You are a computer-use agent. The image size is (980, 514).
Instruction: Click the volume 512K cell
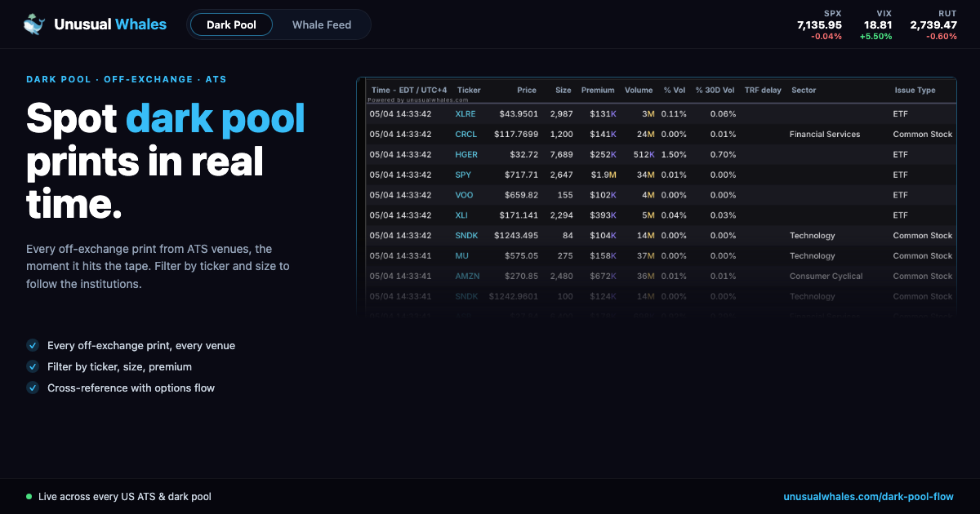644,154
